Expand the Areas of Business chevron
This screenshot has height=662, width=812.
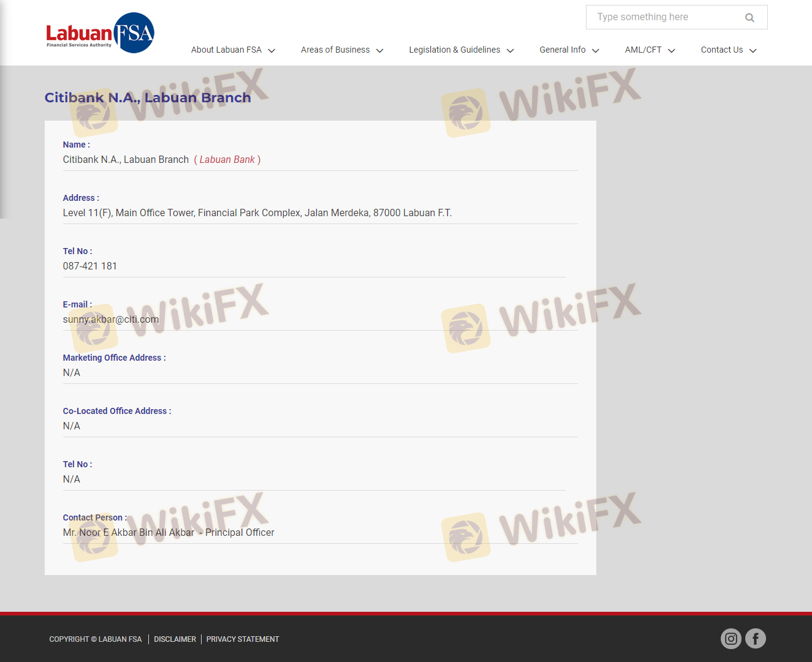pyautogui.click(x=380, y=50)
